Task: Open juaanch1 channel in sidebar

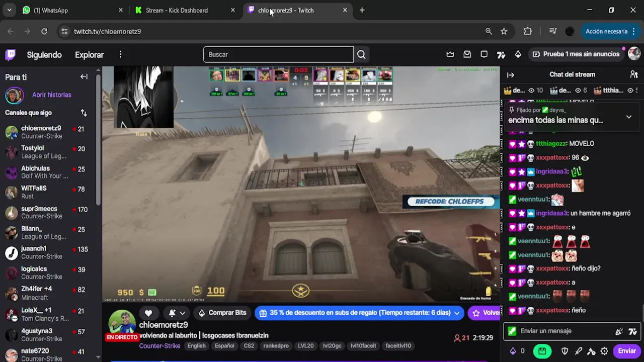Action: 48,252
